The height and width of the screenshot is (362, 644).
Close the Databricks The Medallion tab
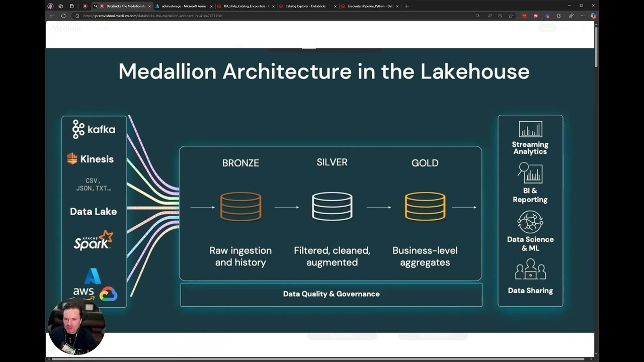149,6
